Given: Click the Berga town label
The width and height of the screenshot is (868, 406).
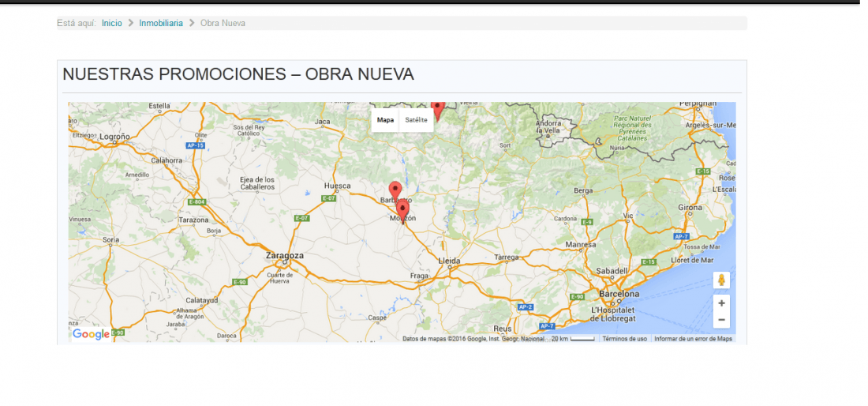Looking at the screenshot, I should [x=583, y=190].
